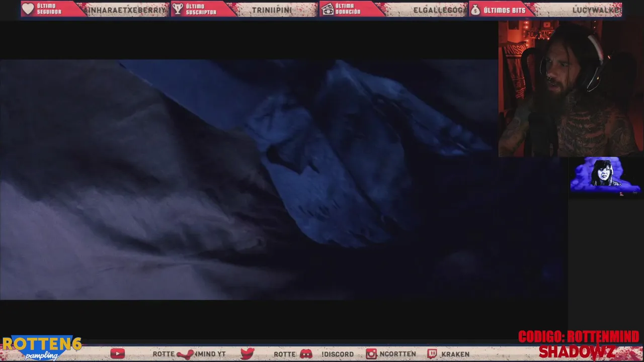Click the trophy icon beside Último Suscriptor

[178, 9]
